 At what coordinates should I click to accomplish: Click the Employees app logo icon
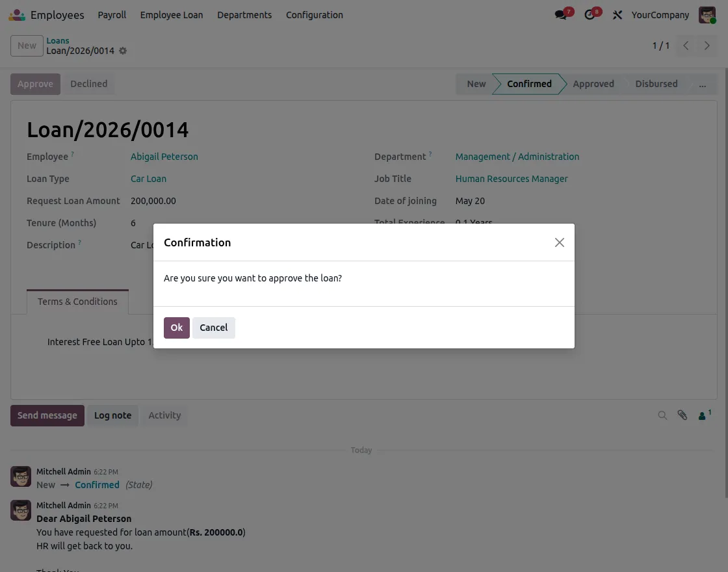point(17,15)
